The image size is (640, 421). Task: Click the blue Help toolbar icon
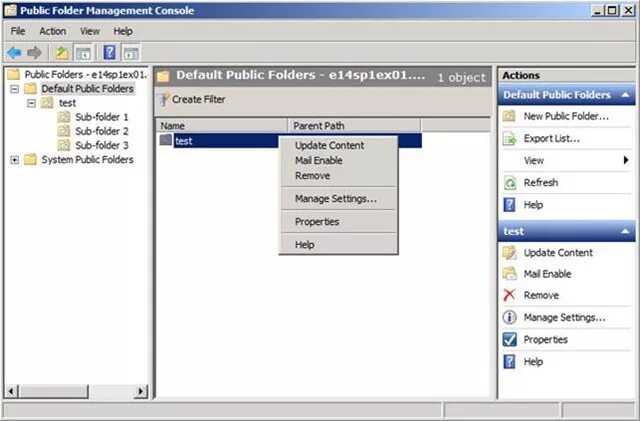[109, 53]
